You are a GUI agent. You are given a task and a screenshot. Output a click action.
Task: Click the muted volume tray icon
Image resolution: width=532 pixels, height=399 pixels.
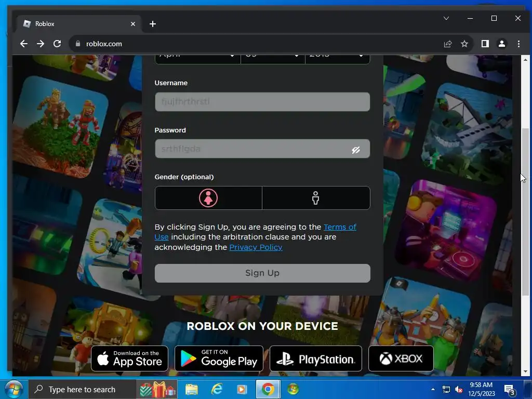[459, 390]
